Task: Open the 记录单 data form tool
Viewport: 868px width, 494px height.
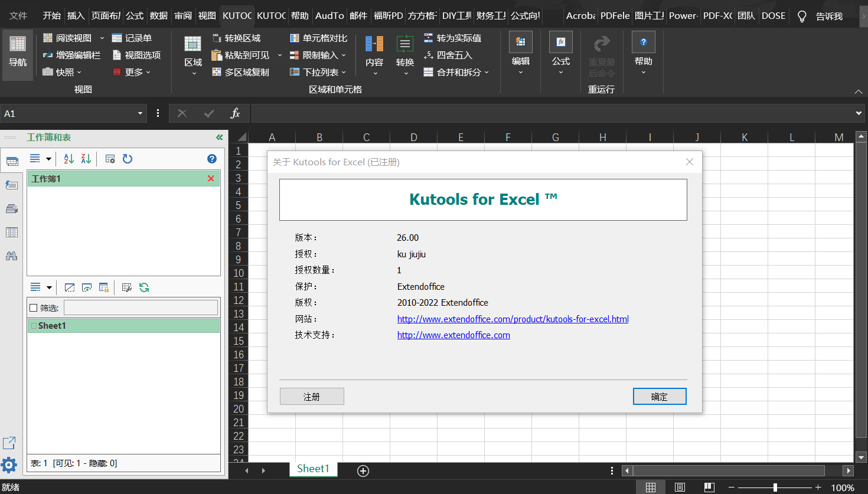Action: point(132,38)
